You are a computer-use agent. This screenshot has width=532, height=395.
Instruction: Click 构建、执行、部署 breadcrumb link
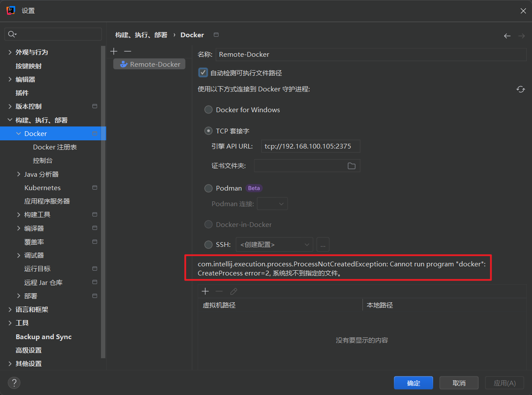tap(141, 35)
